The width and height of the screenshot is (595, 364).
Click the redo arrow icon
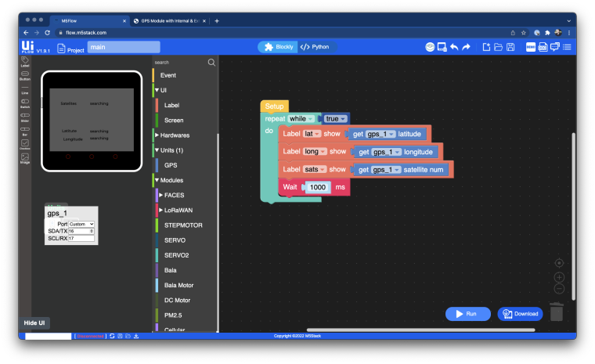(467, 47)
